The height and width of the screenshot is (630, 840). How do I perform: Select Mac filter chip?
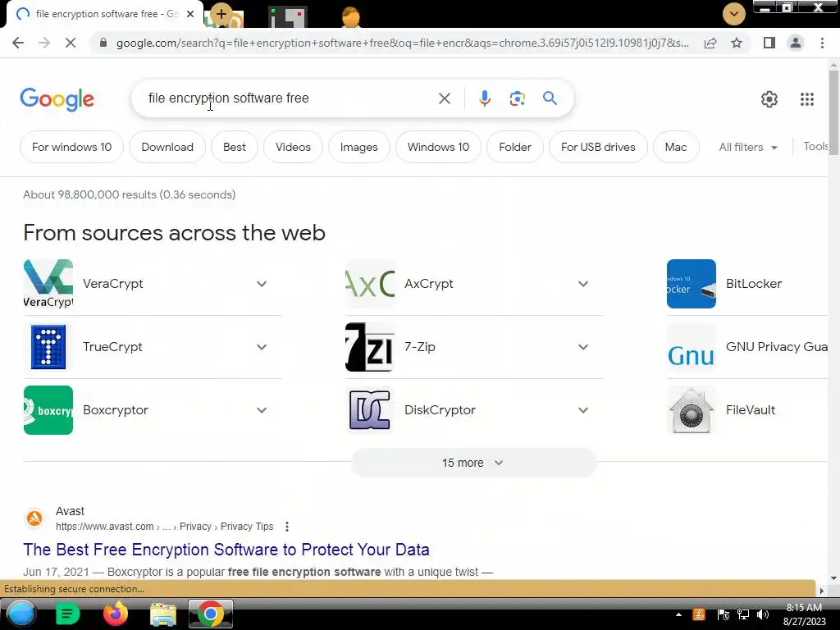click(676, 148)
